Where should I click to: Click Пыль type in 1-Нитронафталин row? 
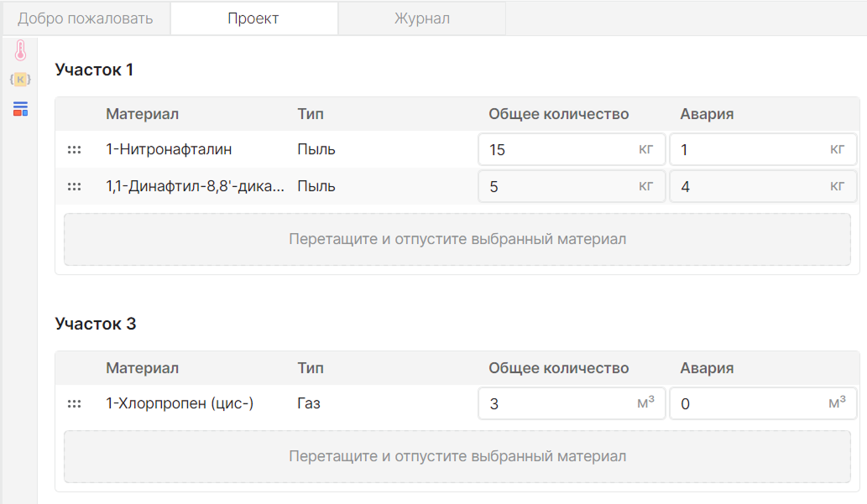[316, 149]
